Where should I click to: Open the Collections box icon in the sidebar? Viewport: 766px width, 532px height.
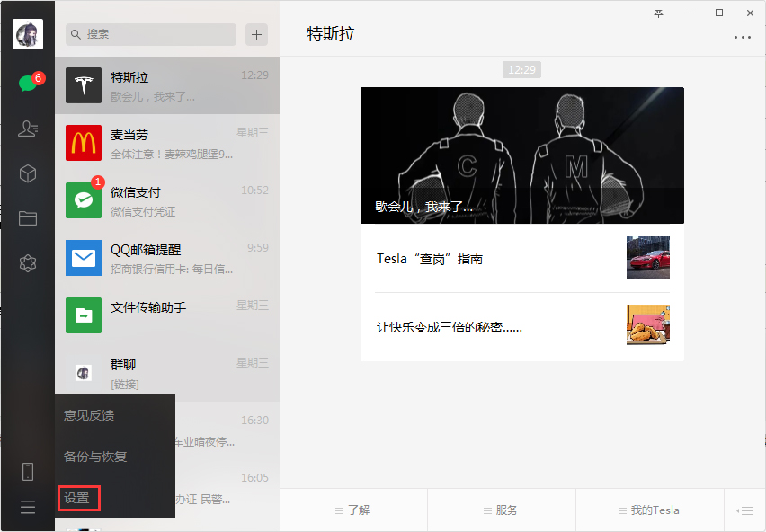click(x=27, y=173)
